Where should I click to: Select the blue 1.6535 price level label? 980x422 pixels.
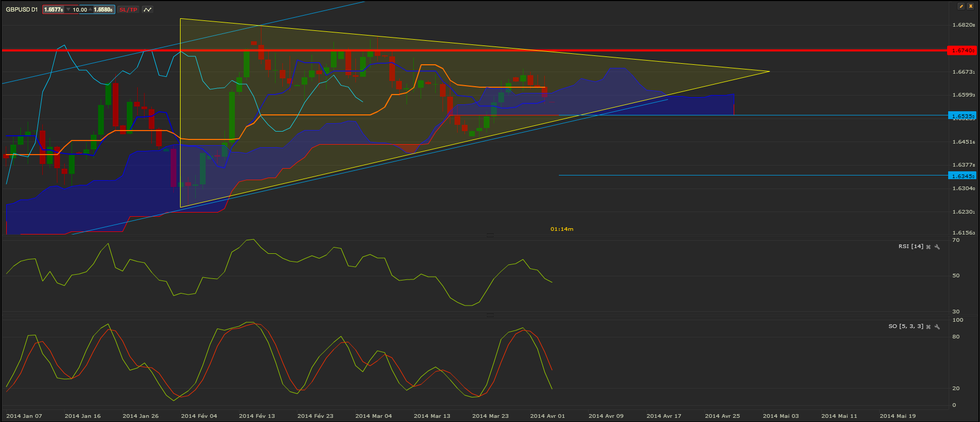tap(962, 115)
